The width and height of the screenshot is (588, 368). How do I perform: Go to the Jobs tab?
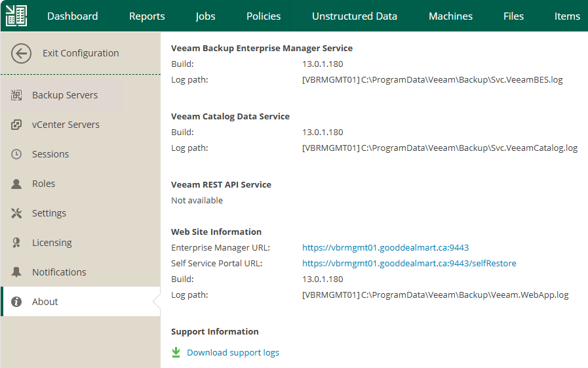coord(205,16)
